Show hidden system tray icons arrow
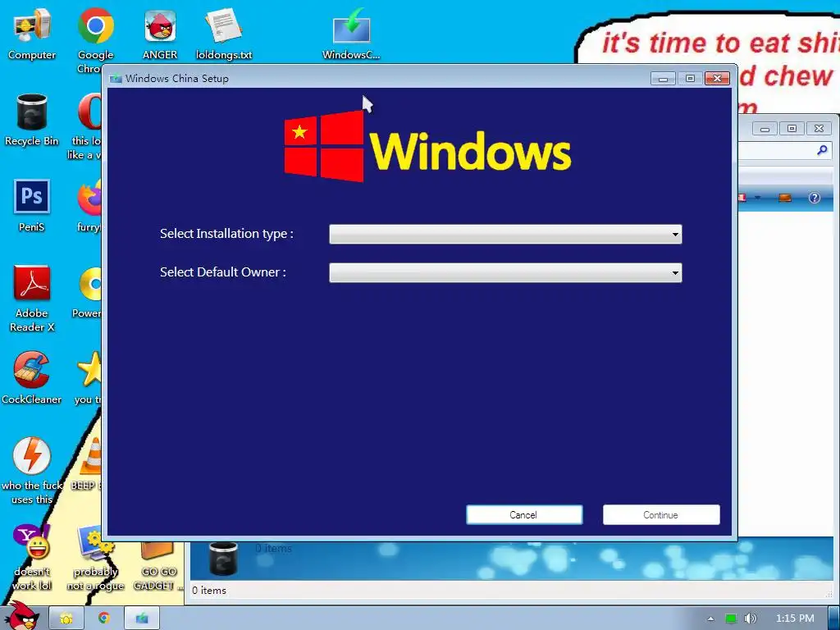This screenshot has height=630, width=840. [x=711, y=619]
